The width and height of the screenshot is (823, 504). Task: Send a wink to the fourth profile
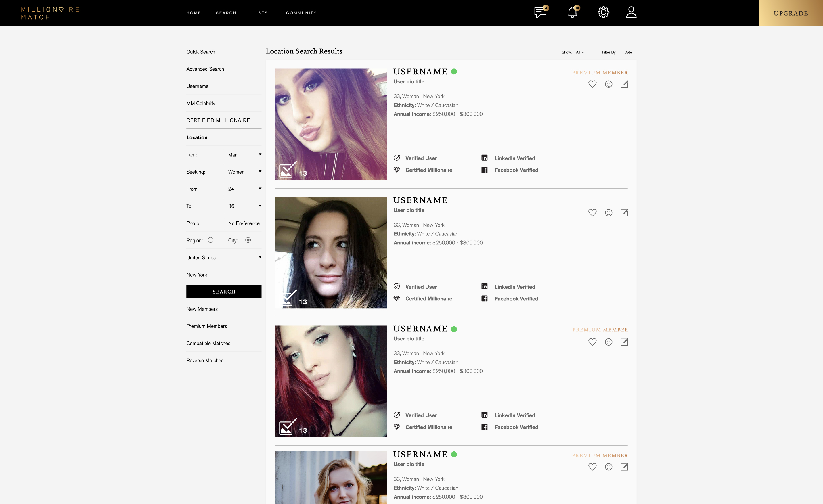[608, 467]
